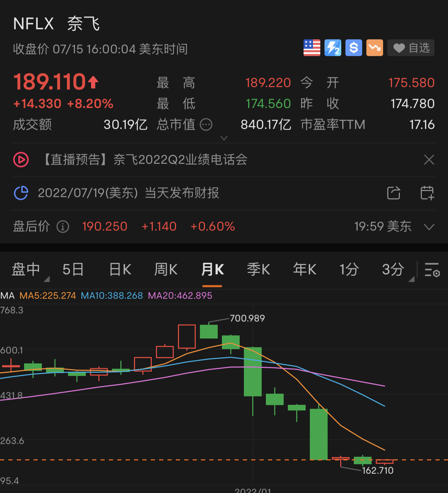This screenshot has width=448, height=493.
Task: Tap the US market flag icon
Action: 312,48
